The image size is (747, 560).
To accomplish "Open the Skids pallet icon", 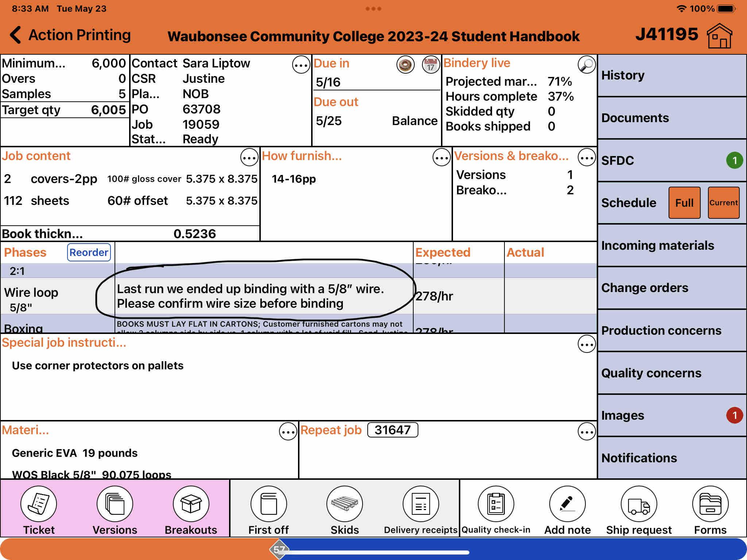I will click(x=344, y=504).
